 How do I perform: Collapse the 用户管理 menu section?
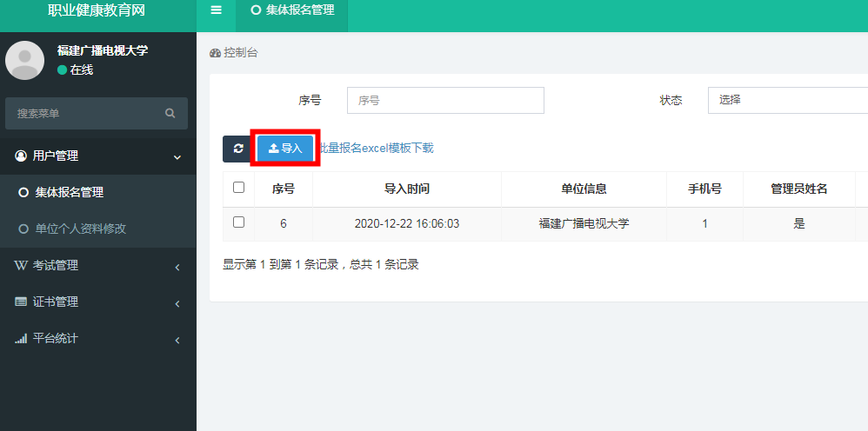coord(177,156)
